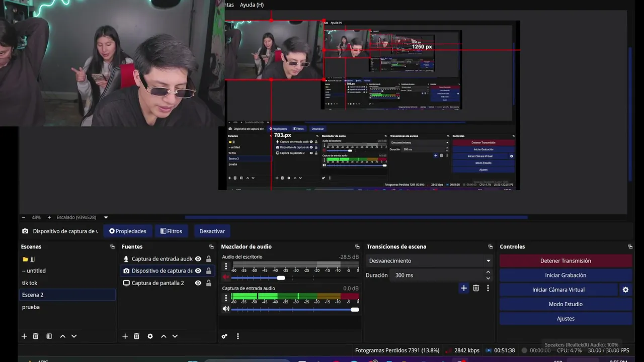Image resolution: width=644 pixels, height=362 pixels.
Task: Click Detener Transmisión button
Action: pos(566,261)
